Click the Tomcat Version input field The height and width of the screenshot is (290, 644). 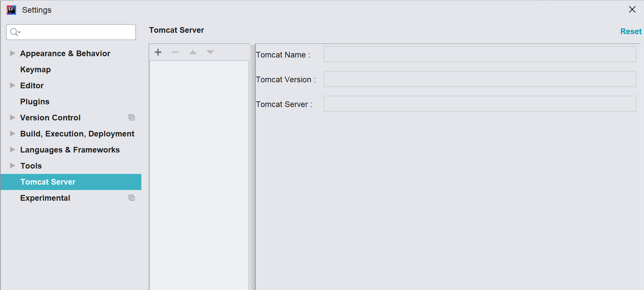tap(480, 79)
